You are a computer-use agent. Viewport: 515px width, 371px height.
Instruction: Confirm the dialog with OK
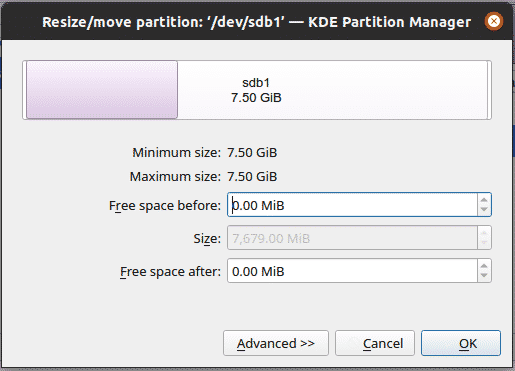point(461,343)
